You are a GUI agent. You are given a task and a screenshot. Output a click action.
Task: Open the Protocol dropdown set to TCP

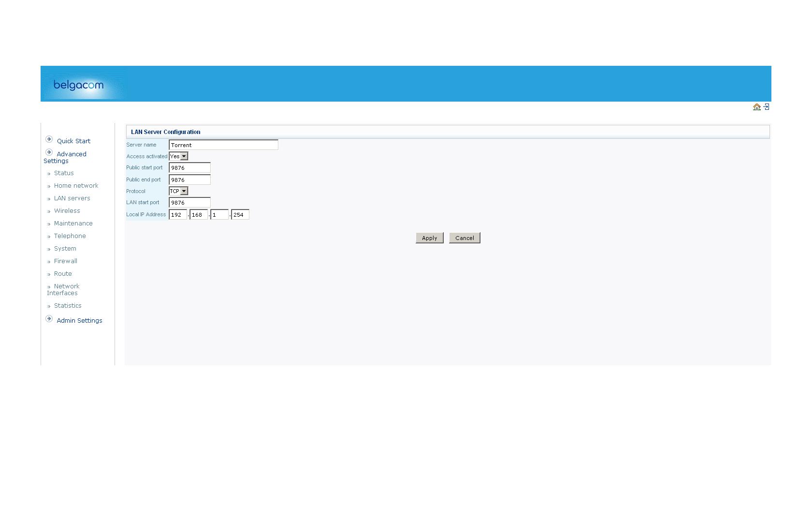coord(178,191)
